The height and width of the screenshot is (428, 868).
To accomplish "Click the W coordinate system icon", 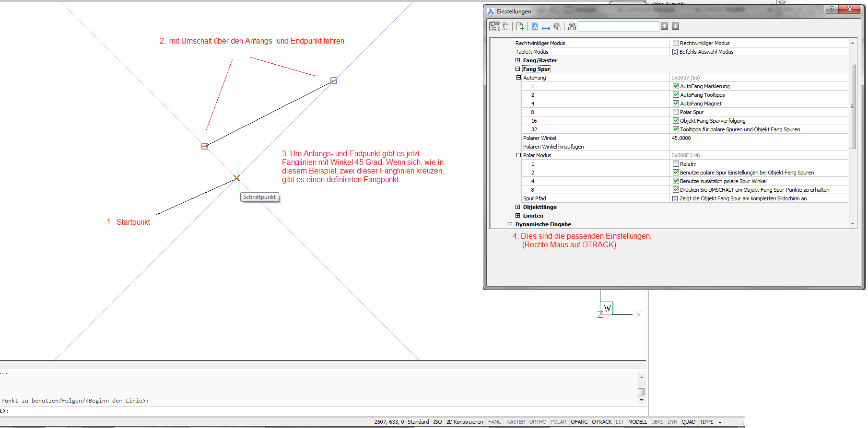I will pyautogui.click(x=608, y=308).
